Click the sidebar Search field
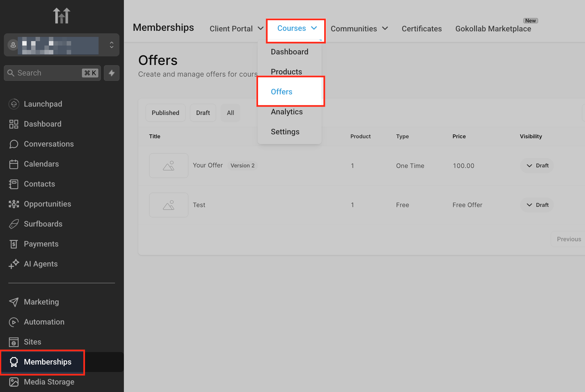 click(x=47, y=73)
